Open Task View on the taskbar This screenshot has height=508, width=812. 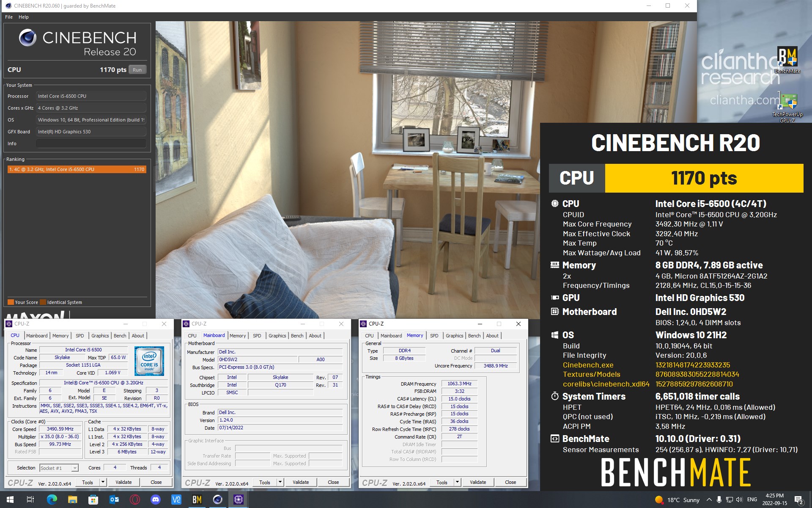coord(30,500)
